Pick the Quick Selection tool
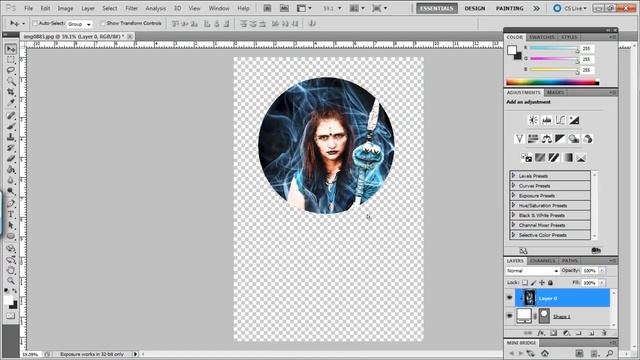This screenshot has width=640, height=360. (x=11, y=81)
